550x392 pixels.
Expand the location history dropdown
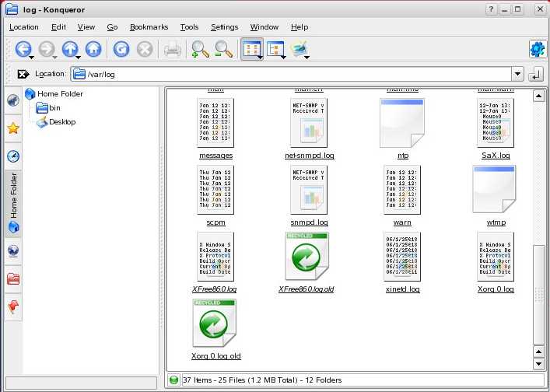pyautogui.click(x=517, y=74)
